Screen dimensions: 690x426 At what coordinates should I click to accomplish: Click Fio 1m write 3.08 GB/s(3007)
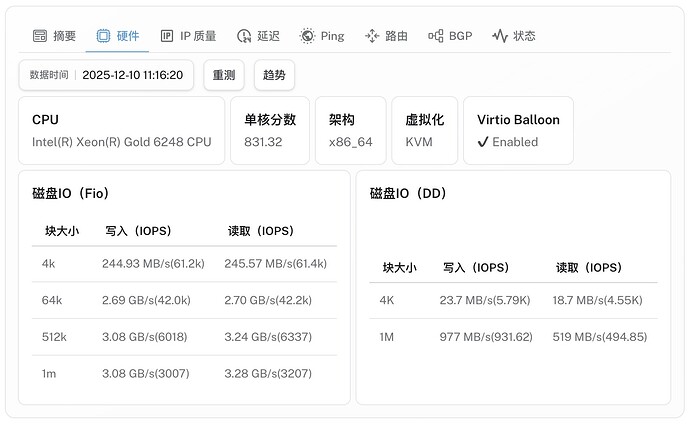coord(146,373)
